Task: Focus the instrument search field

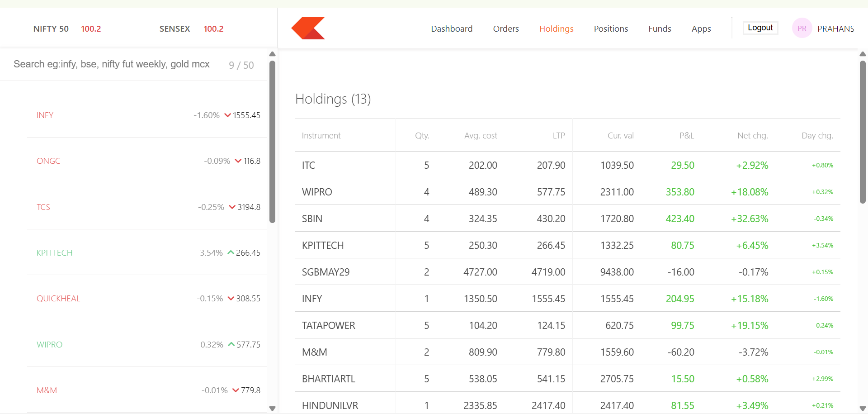Action: point(118,64)
